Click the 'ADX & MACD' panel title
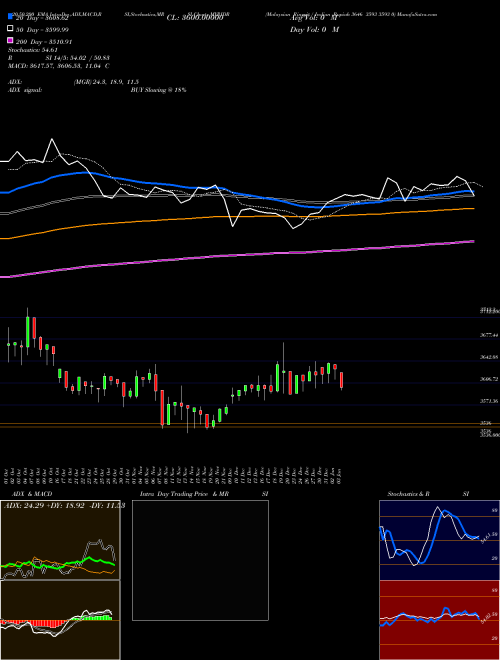This screenshot has width=500, height=660. point(32,494)
